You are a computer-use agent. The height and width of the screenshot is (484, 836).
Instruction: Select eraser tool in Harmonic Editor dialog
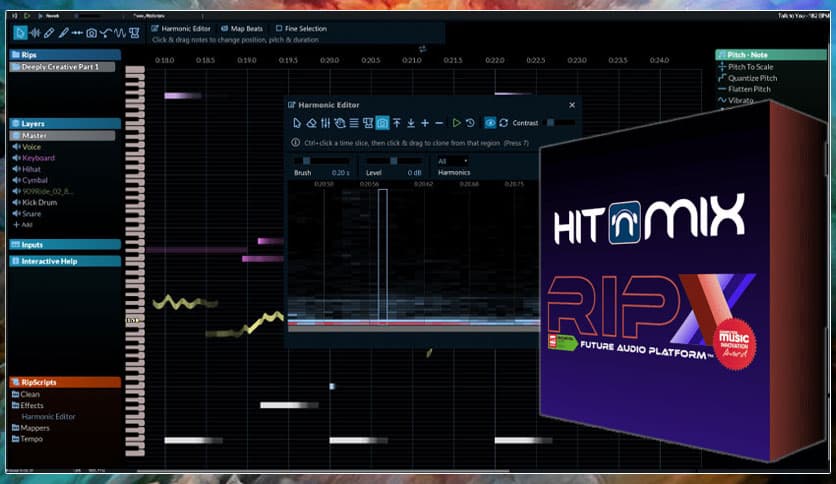click(311, 123)
